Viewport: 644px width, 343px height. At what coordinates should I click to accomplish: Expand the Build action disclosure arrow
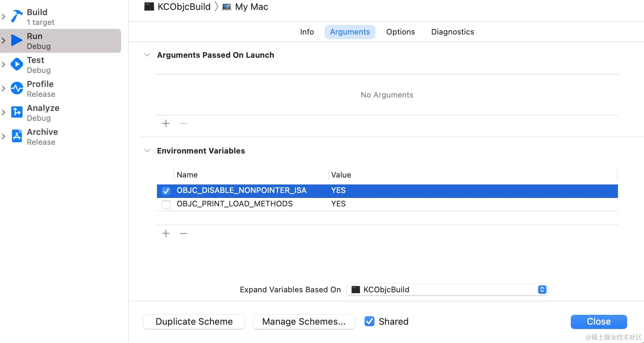pyautogui.click(x=4, y=17)
